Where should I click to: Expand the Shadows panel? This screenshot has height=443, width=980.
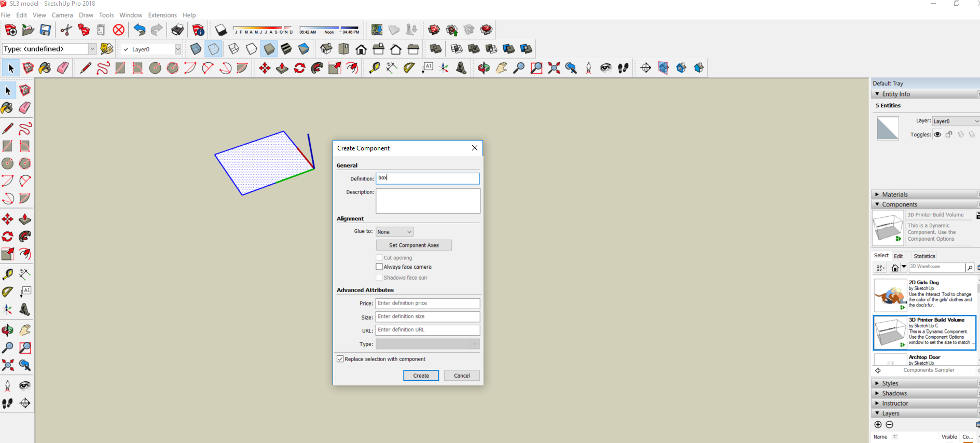coord(924,393)
